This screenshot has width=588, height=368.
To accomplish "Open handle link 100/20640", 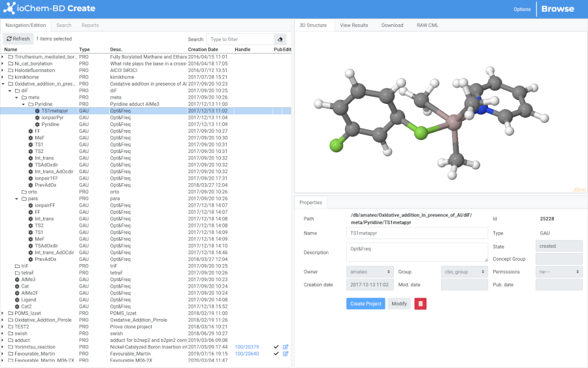I will tap(247, 354).
